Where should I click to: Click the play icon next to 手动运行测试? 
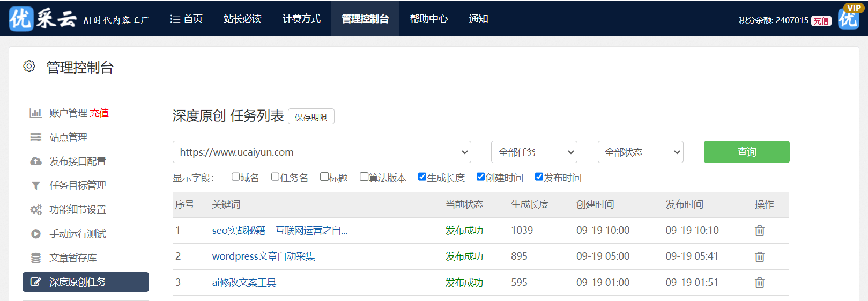35,234
